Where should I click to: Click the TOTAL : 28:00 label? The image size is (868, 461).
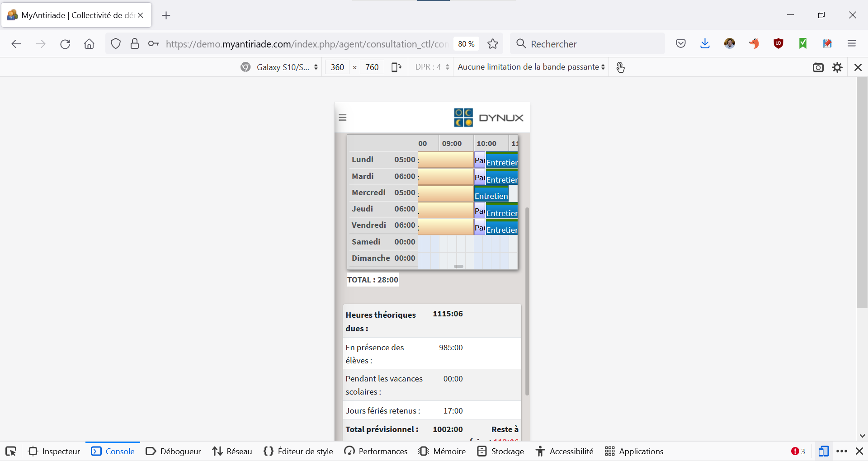(x=373, y=280)
